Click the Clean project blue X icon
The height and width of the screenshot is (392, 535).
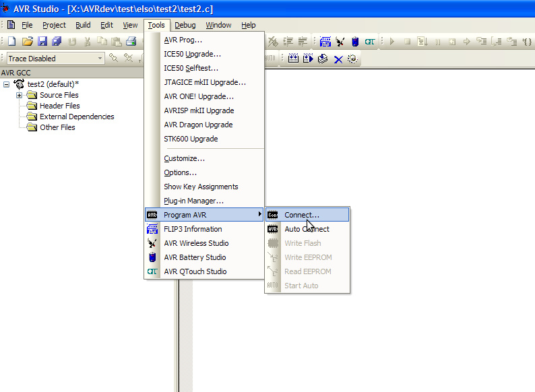pyautogui.click(x=338, y=59)
